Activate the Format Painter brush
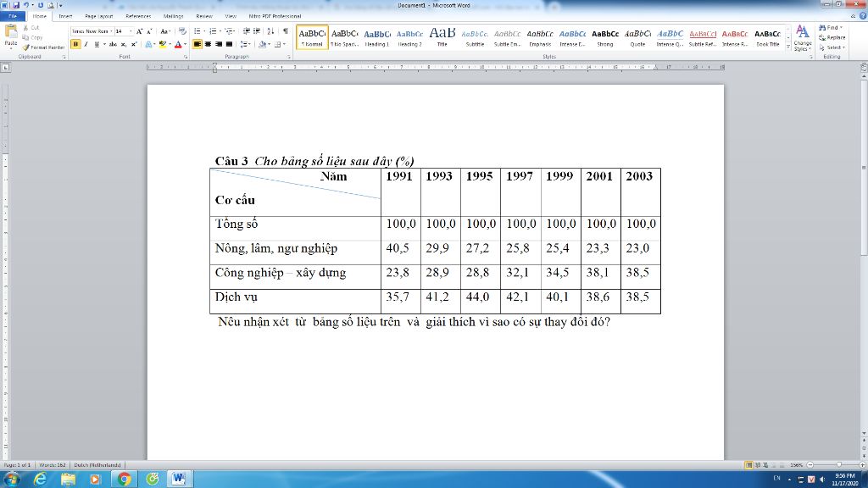This screenshot has width=868, height=488. click(x=43, y=47)
